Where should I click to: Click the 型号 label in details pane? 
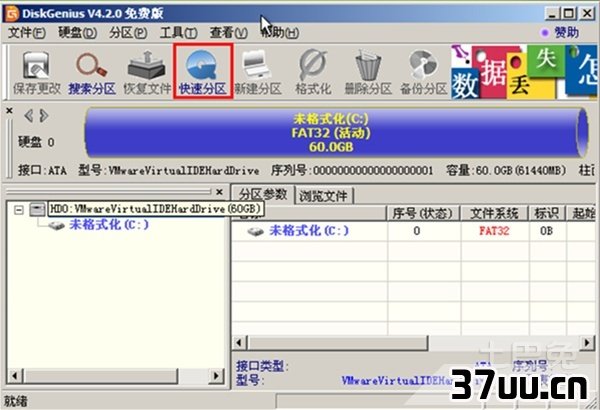(249, 381)
